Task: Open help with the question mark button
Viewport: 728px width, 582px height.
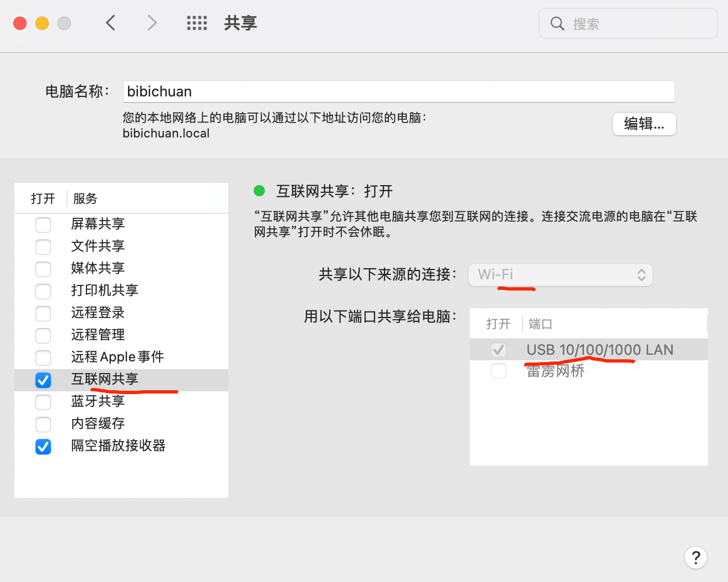Action: coord(695,558)
